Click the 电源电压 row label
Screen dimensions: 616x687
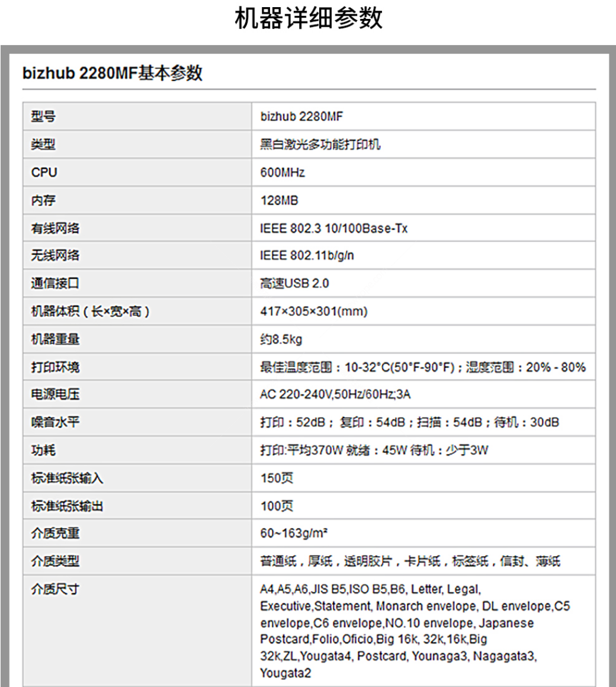point(55,394)
